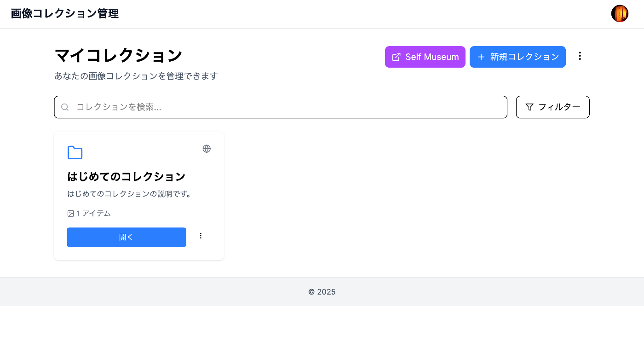Open the フィルター dropdown

(x=552, y=107)
